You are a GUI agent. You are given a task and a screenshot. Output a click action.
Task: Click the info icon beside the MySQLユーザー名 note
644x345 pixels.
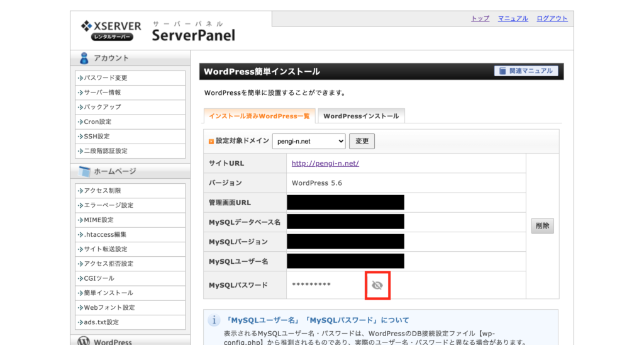214,320
